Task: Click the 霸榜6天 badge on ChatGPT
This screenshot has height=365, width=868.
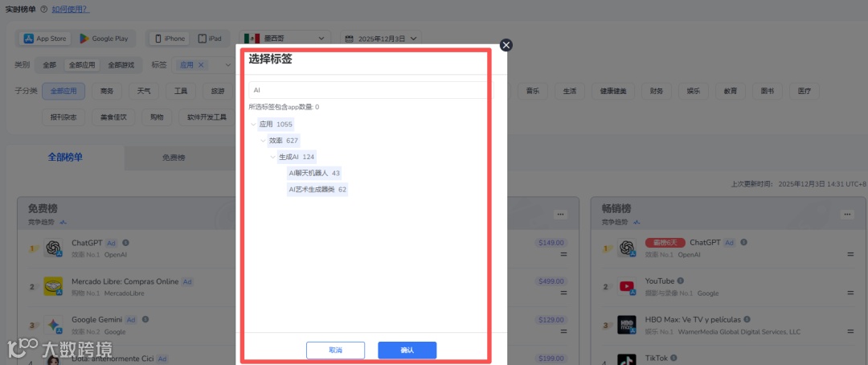Action: 665,243
